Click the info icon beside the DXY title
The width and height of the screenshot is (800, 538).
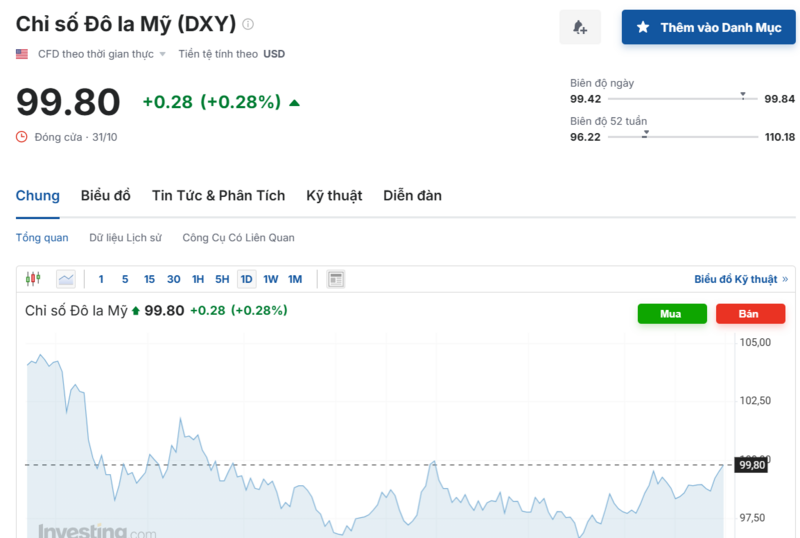[248, 24]
